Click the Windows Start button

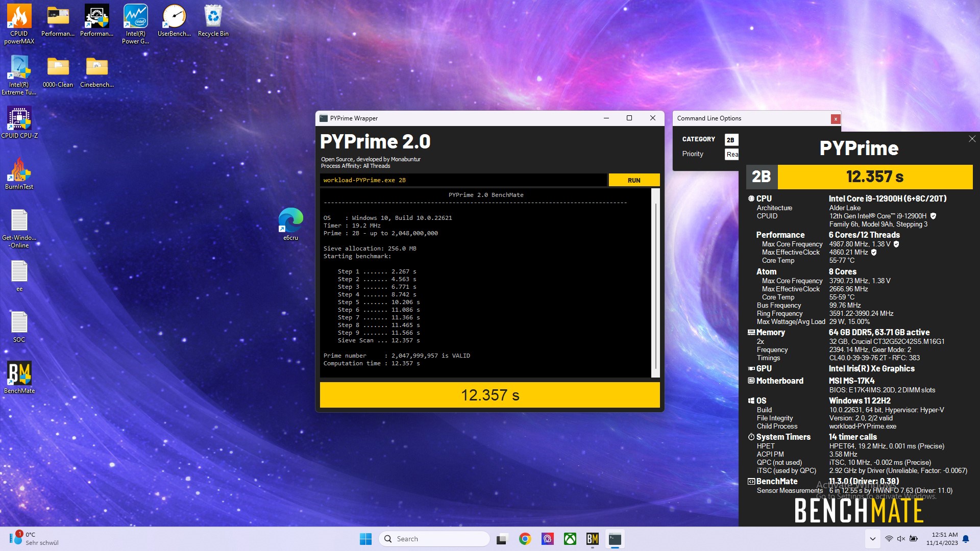tap(366, 539)
